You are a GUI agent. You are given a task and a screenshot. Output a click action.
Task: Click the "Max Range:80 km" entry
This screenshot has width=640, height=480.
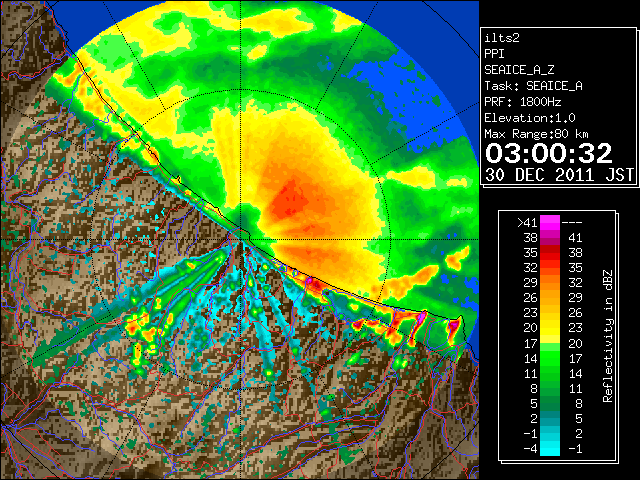[x=536, y=134]
